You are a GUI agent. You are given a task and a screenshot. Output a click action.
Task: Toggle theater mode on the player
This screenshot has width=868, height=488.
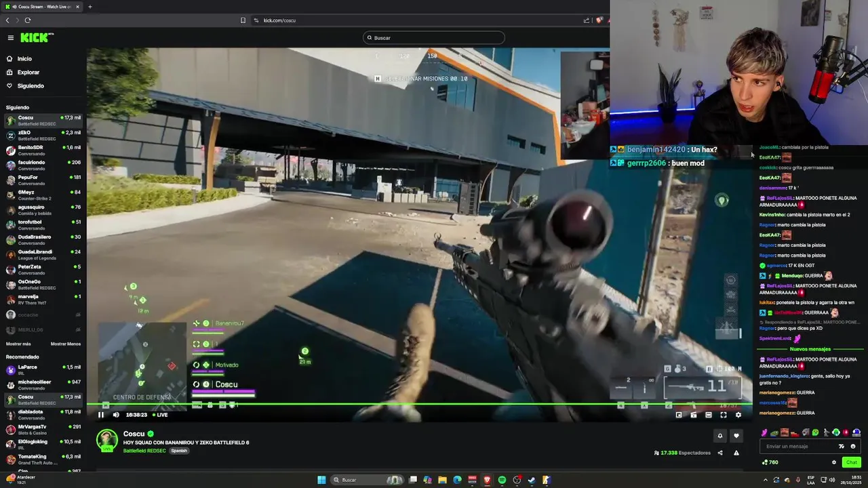[709, 415]
